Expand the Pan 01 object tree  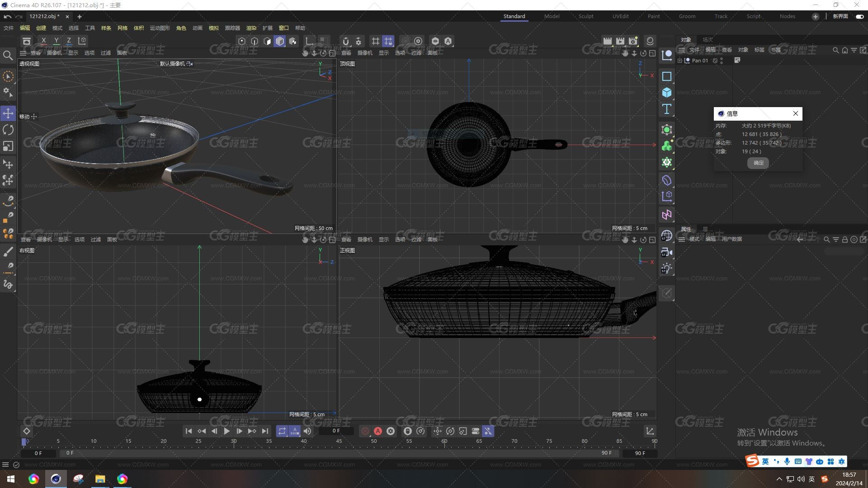(x=680, y=61)
